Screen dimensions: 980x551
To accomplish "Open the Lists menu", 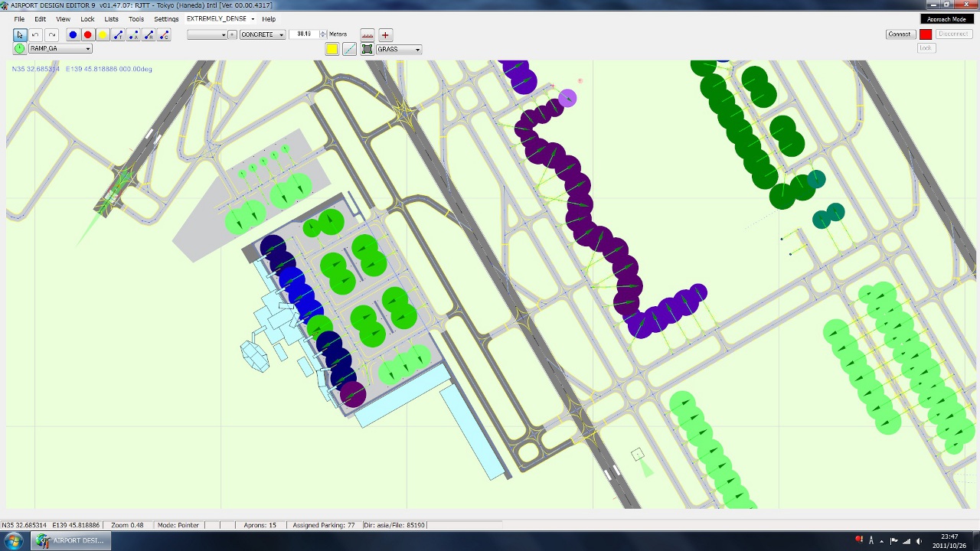I will [112, 18].
